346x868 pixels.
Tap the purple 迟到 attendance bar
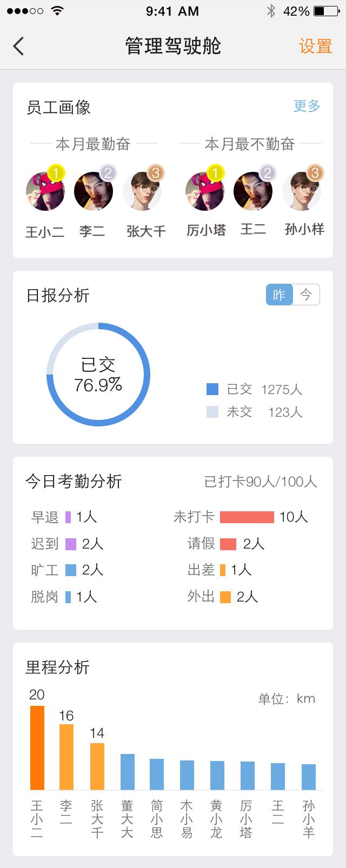pyautogui.click(x=71, y=544)
